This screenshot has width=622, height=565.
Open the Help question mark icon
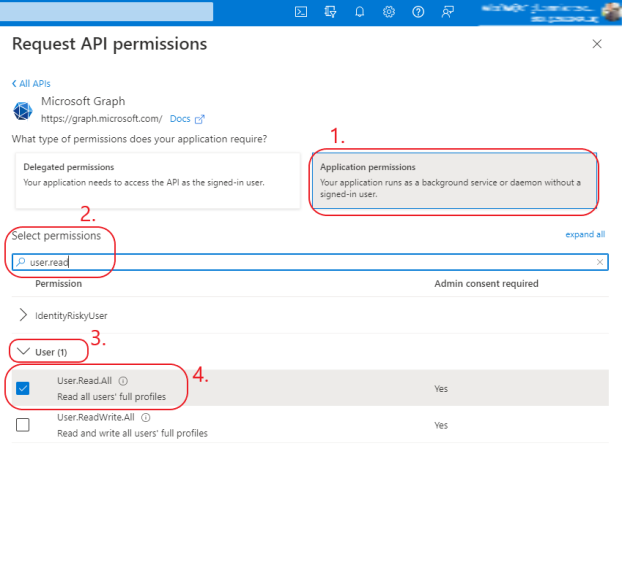click(x=418, y=12)
